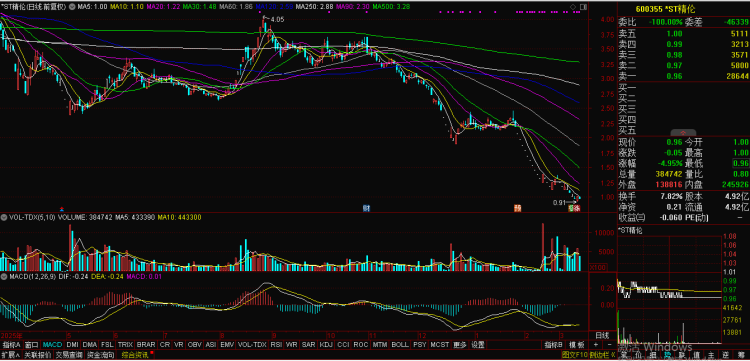This screenshot has height=361, width=750.
Task: Open 更多 for more indicators
Action: tap(460, 345)
